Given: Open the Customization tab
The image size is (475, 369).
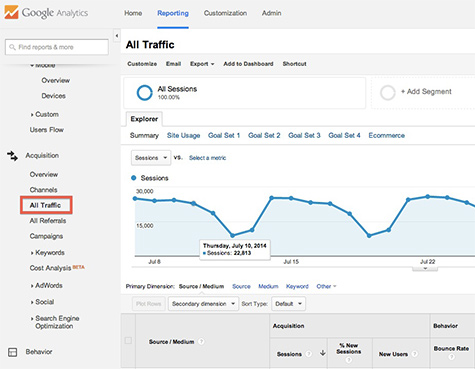Looking at the screenshot, I should tap(225, 13).
